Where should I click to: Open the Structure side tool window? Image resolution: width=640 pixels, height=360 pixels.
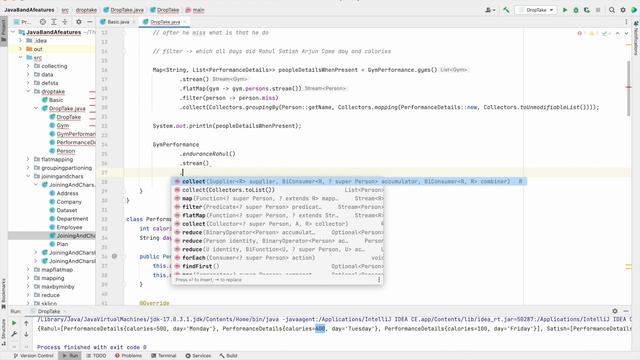pos(4,330)
